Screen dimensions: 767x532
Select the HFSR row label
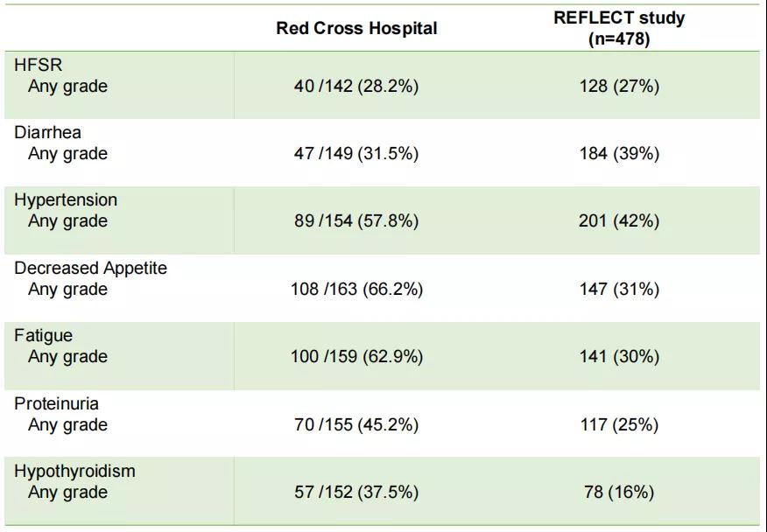point(38,65)
